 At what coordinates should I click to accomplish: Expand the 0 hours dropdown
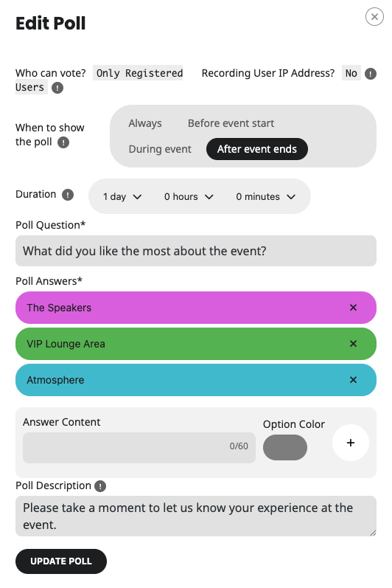click(x=189, y=196)
